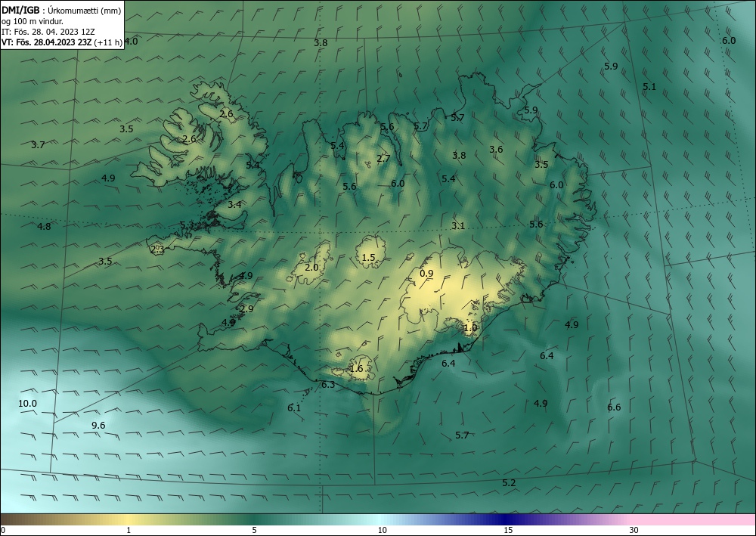The width and height of the screenshot is (756, 536).
Task: Click the 3.1 value on the map
Action: tap(458, 225)
